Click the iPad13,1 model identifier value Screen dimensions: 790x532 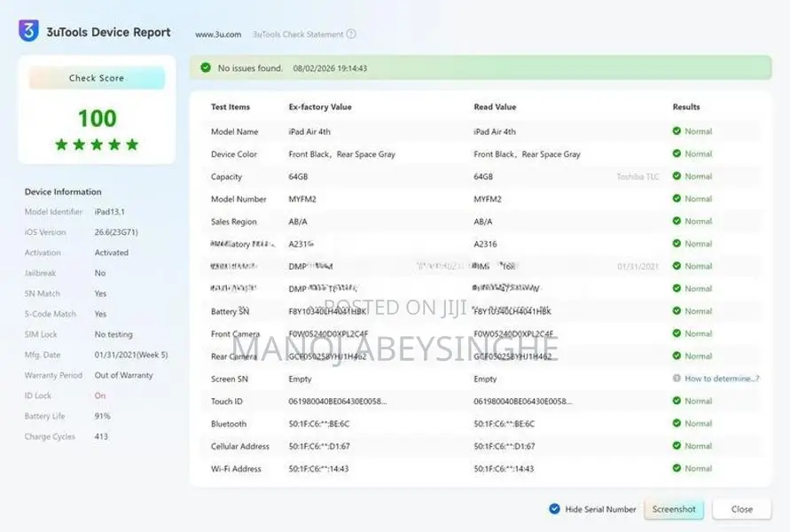[109, 212]
